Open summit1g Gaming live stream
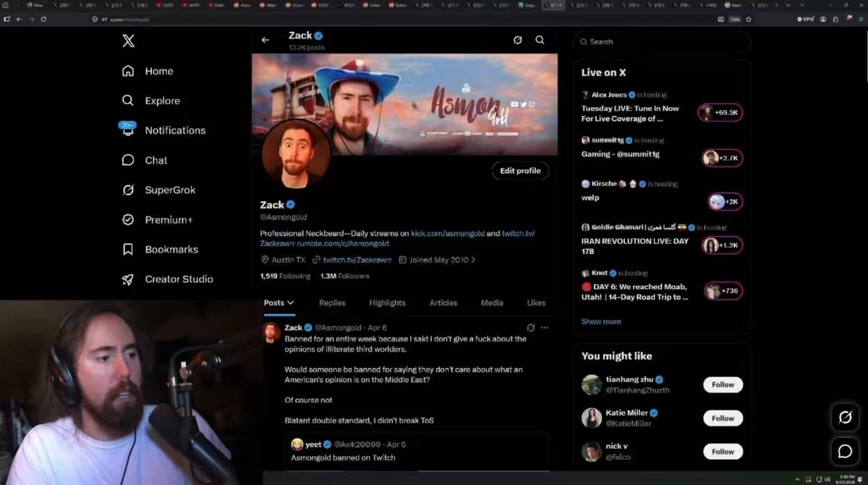Screen dimensions: 868x485 tap(620, 154)
